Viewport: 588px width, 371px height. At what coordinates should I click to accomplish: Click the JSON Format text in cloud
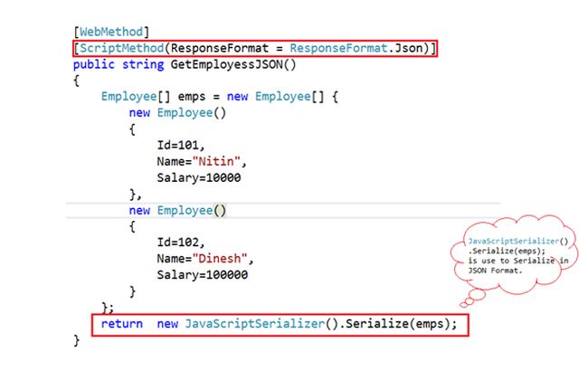pyautogui.click(x=495, y=271)
